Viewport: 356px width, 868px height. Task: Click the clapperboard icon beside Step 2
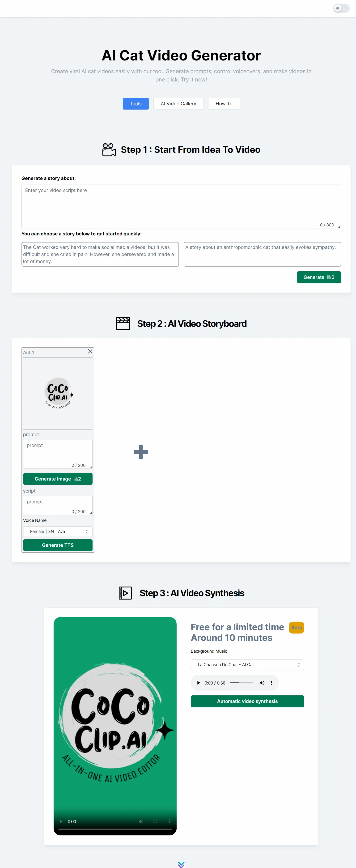123,323
